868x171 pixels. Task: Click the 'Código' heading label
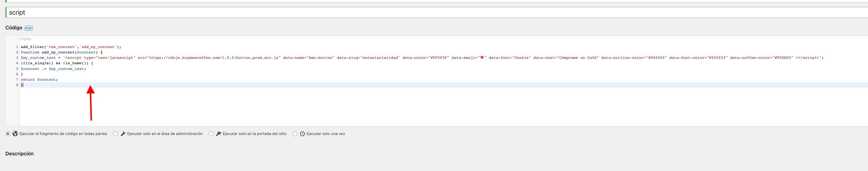click(x=14, y=28)
